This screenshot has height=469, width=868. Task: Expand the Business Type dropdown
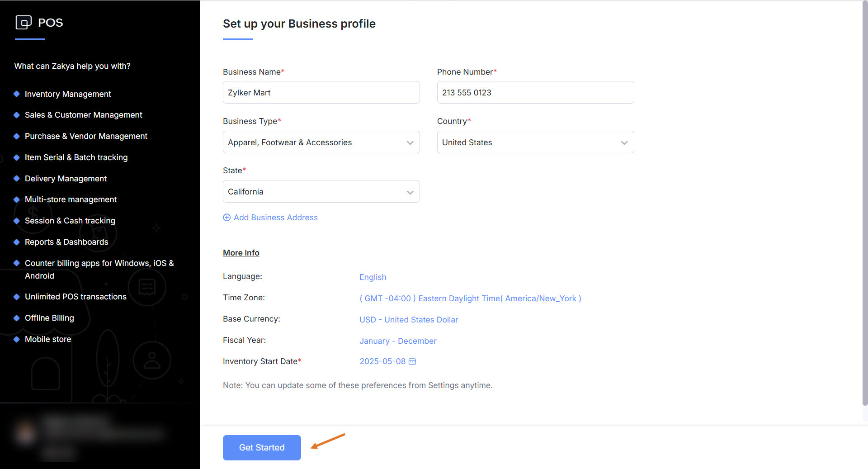[321, 142]
